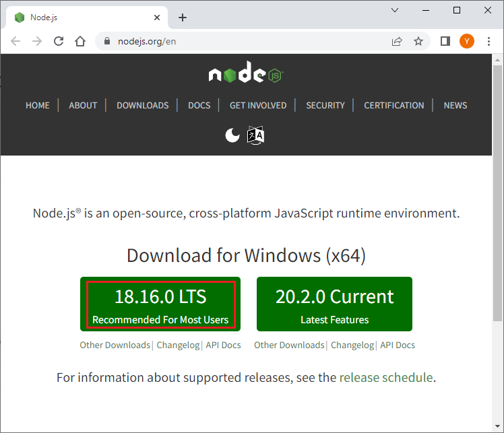Open GET INVOLVED in navigation
This screenshot has height=433, width=504.
[258, 105]
